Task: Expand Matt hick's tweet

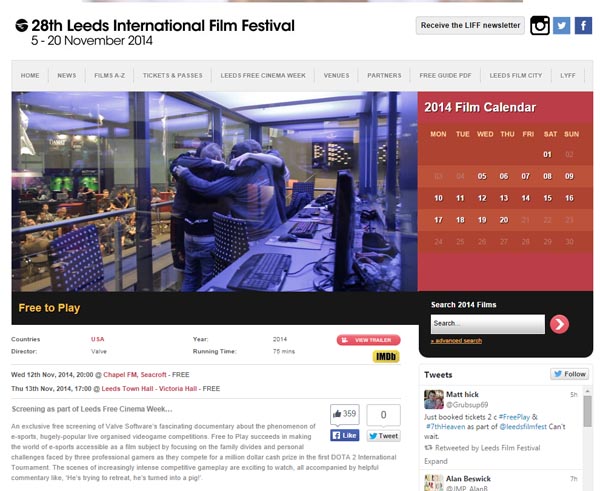Action: tap(435, 461)
